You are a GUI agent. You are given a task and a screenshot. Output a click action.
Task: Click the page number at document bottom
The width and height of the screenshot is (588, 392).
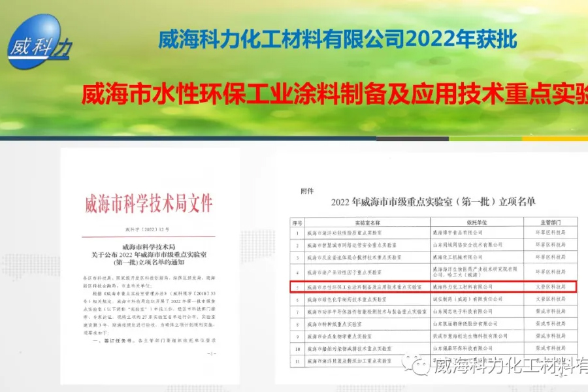click(212, 353)
